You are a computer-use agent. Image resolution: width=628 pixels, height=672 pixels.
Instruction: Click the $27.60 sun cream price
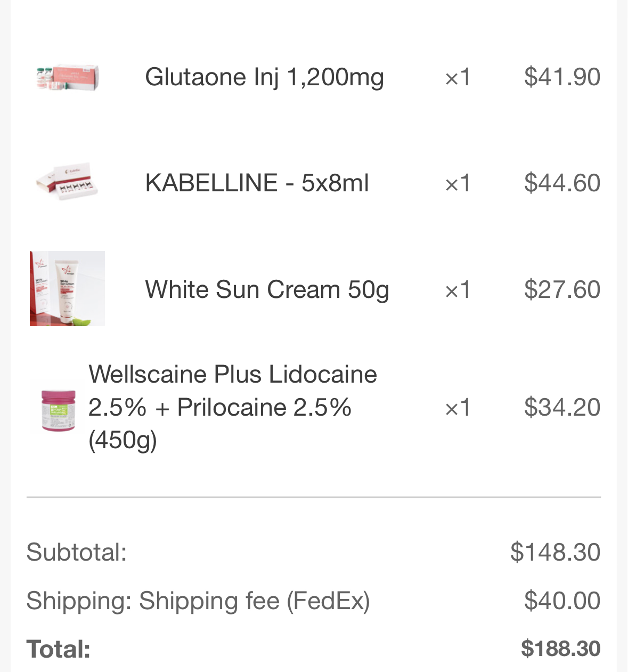tap(562, 290)
